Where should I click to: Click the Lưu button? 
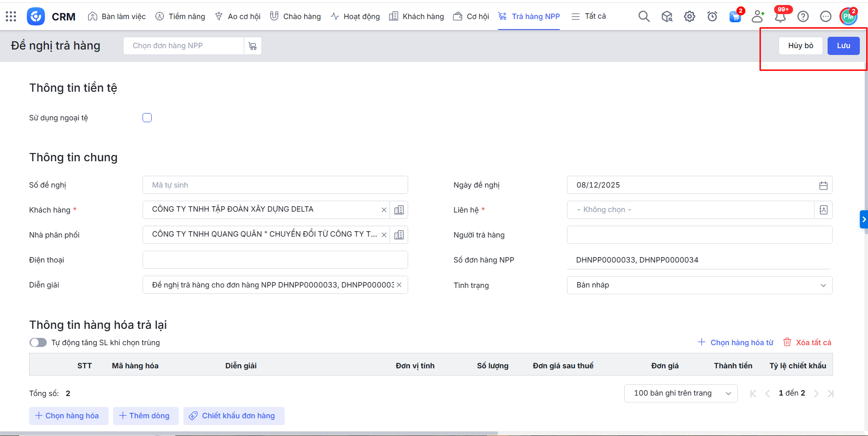(843, 46)
